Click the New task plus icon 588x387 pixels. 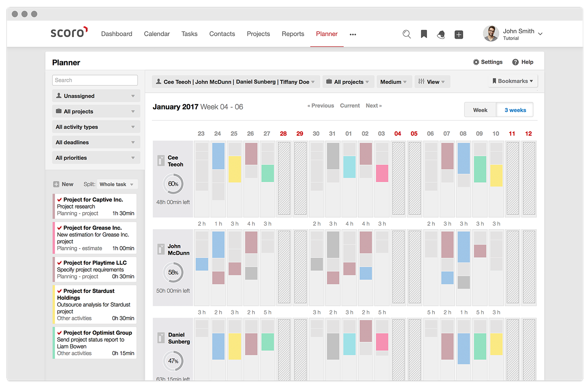click(56, 184)
